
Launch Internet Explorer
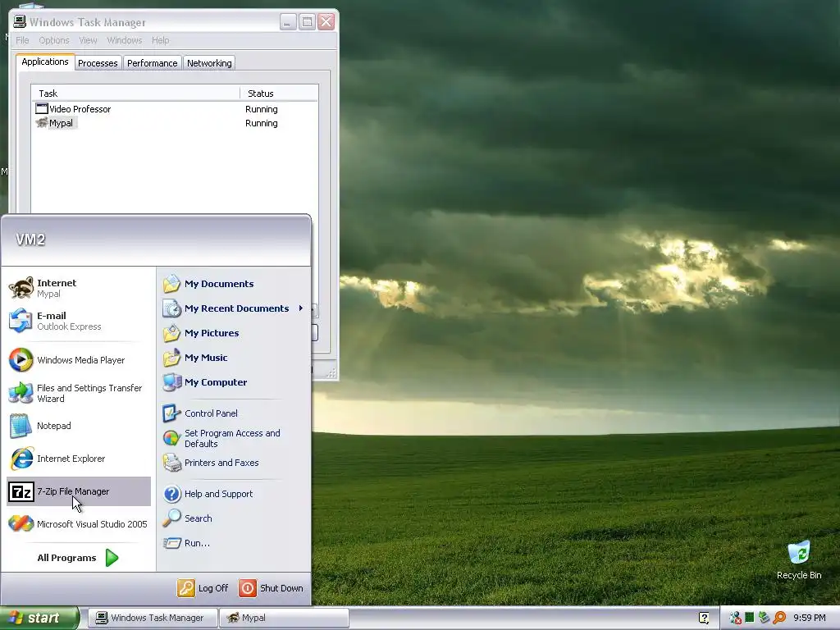(x=78, y=459)
